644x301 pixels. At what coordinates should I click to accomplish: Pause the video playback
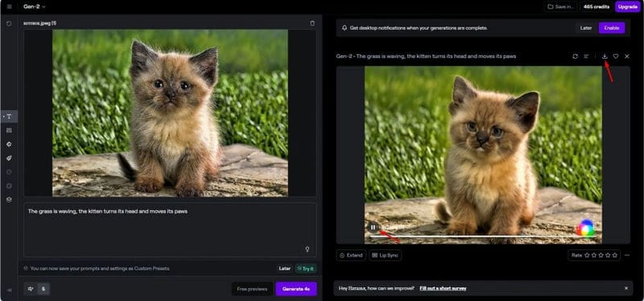[x=373, y=227]
